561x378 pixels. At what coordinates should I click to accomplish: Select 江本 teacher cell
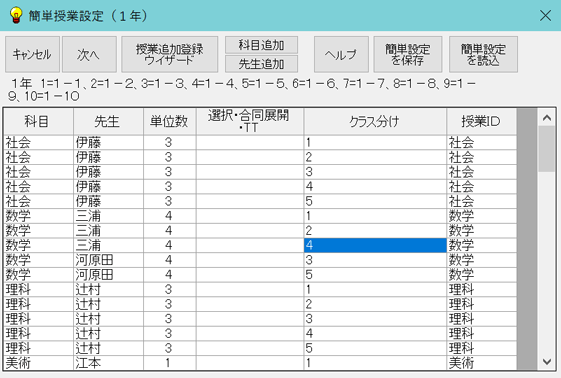108,363
